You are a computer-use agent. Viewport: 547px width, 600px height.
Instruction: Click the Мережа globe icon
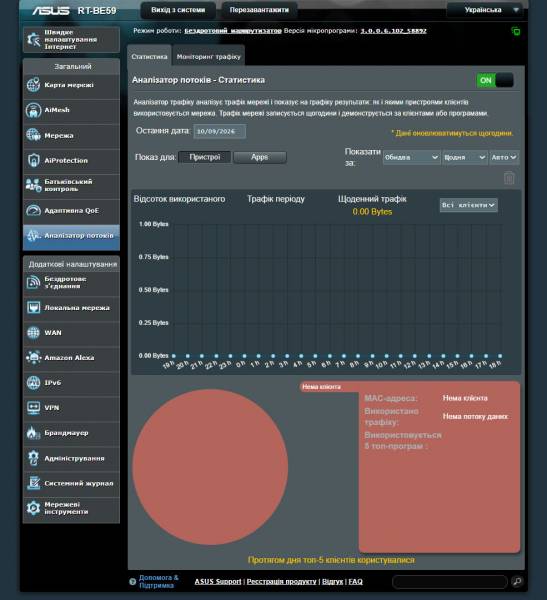click(33, 135)
